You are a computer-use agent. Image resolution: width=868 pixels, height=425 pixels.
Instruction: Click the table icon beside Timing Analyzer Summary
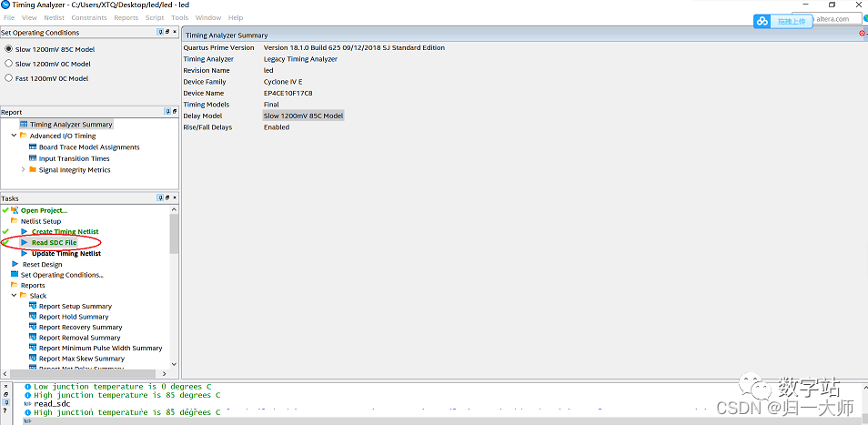pyautogui.click(x=24, y=124)
